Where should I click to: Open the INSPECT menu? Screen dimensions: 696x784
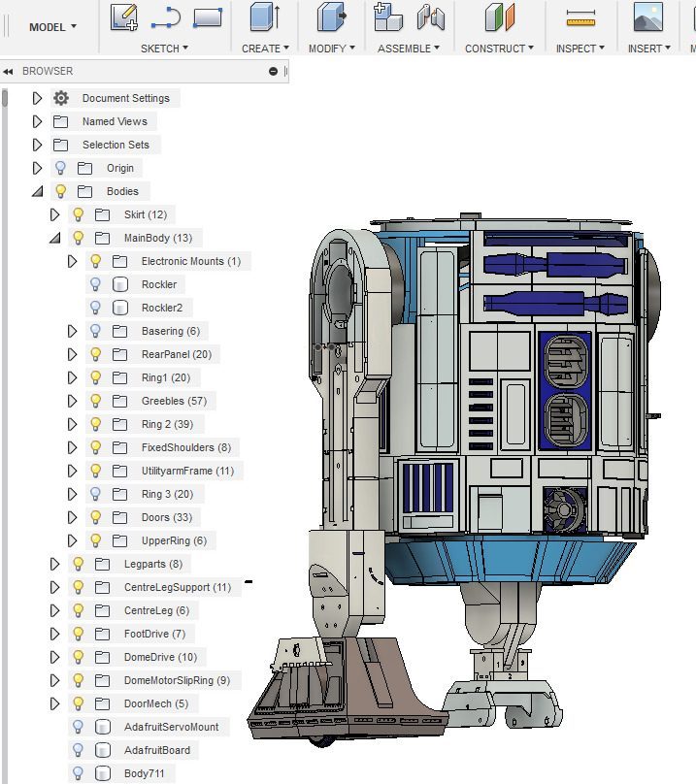(x=580, y=49)
